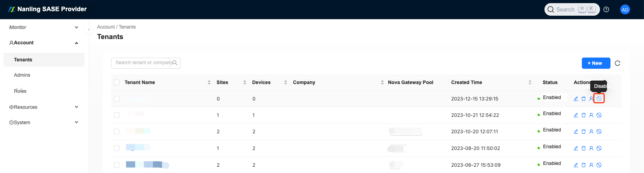
Task: Delete tenant created 2023-10-21 12:54:22
Action: click(584, 115)
